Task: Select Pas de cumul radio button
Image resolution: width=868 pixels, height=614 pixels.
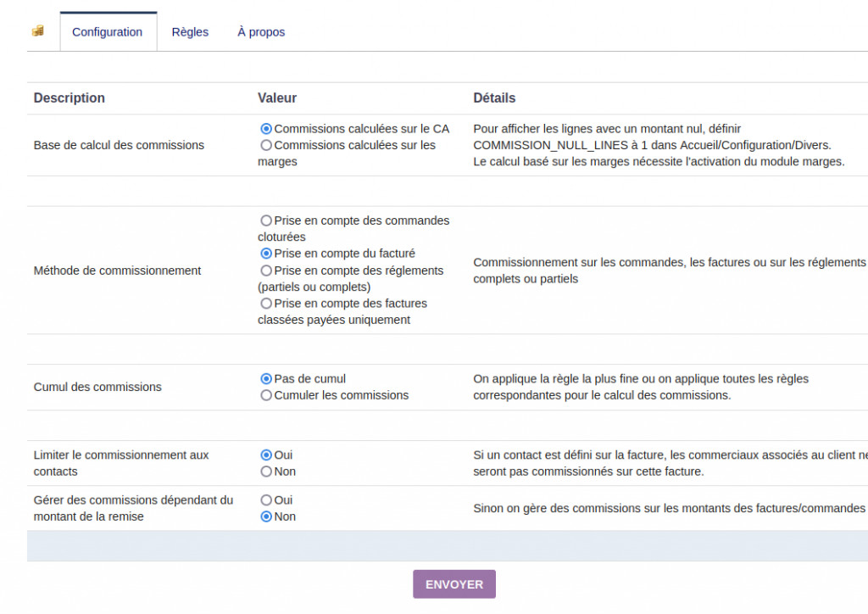Action: tap(266, 379)
